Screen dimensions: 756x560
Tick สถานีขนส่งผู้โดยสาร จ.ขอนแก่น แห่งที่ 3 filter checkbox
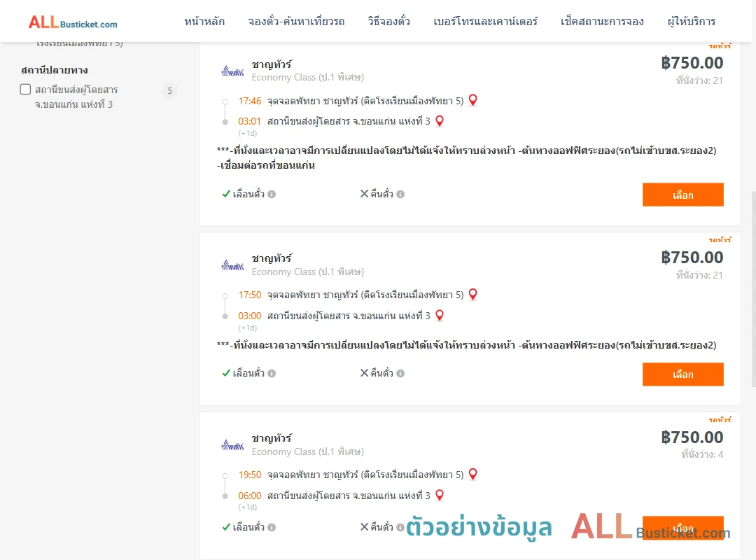26,89
